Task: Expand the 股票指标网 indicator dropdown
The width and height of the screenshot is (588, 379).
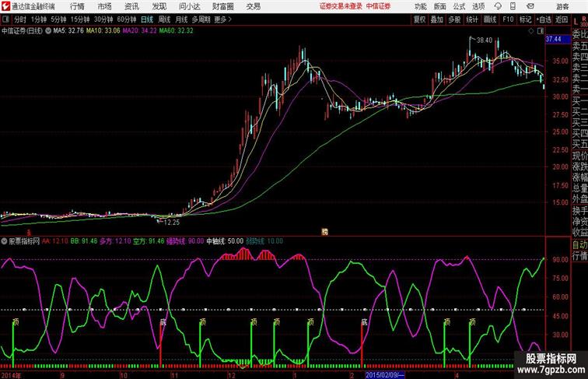Action: [x=4, y=241]
